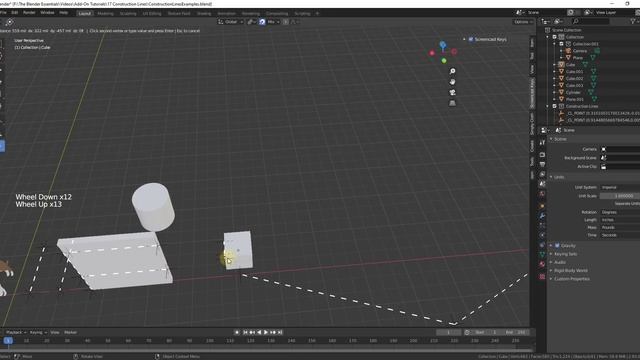Open the timeline View menu
The image size is (640, 360).
[55, 332]
